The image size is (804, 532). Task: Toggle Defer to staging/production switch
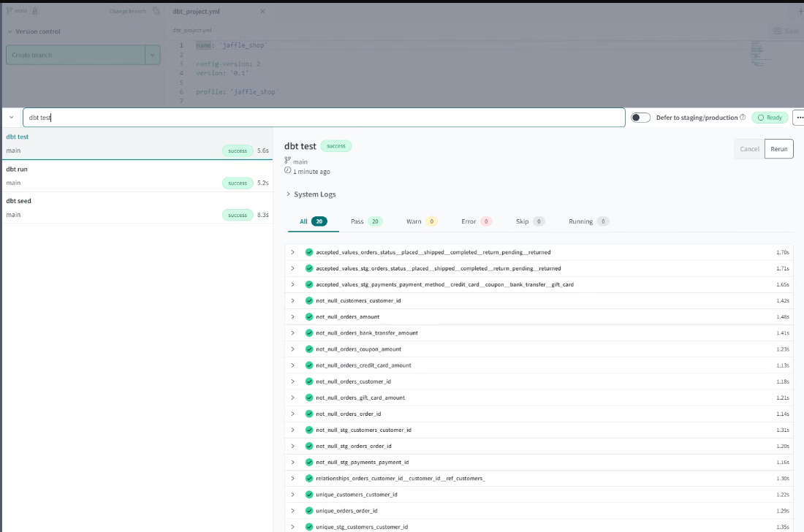point(640,118)
